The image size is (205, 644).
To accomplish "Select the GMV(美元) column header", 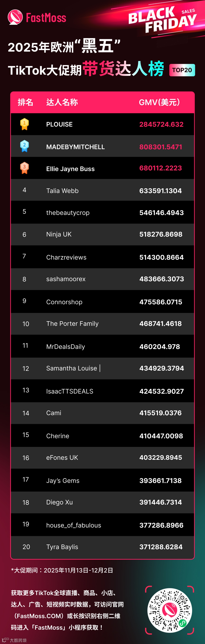I will pos(159,102).
